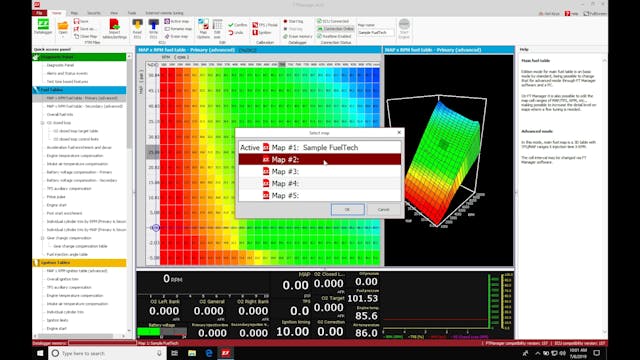Click the FTManager icon in the taskbar
This screenshot has width=640, height=360.
(x=226, y=353)
